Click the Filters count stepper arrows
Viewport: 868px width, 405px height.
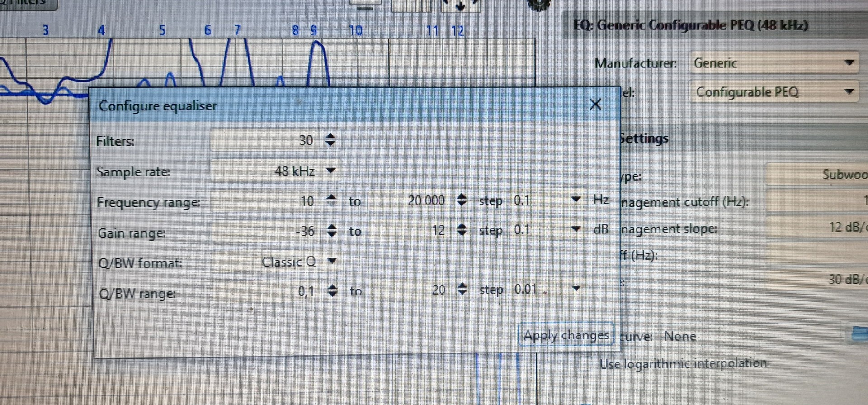click(x=330, y=140)
